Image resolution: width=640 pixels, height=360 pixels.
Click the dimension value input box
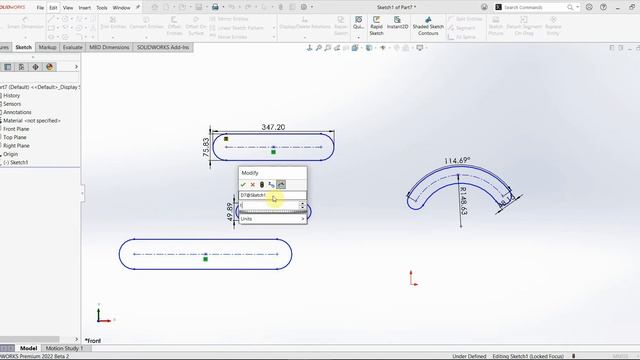pyautogui.click(x=269, y=205)
